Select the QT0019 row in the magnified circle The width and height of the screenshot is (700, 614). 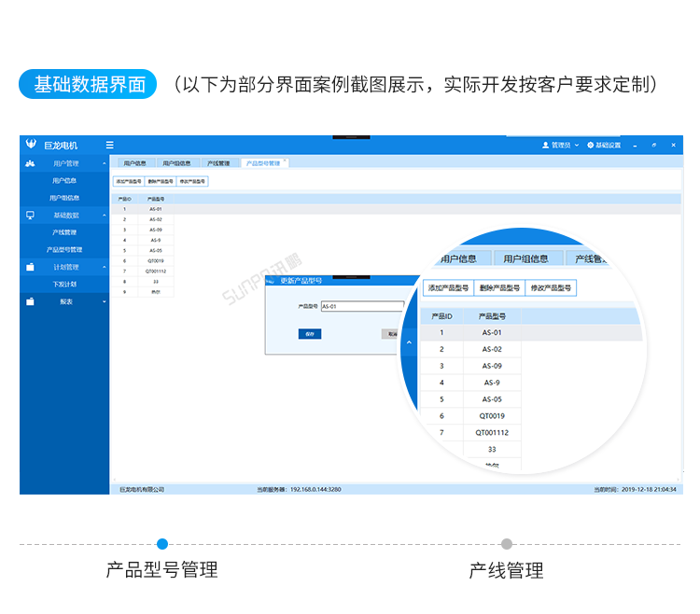[x=471, y=416]
